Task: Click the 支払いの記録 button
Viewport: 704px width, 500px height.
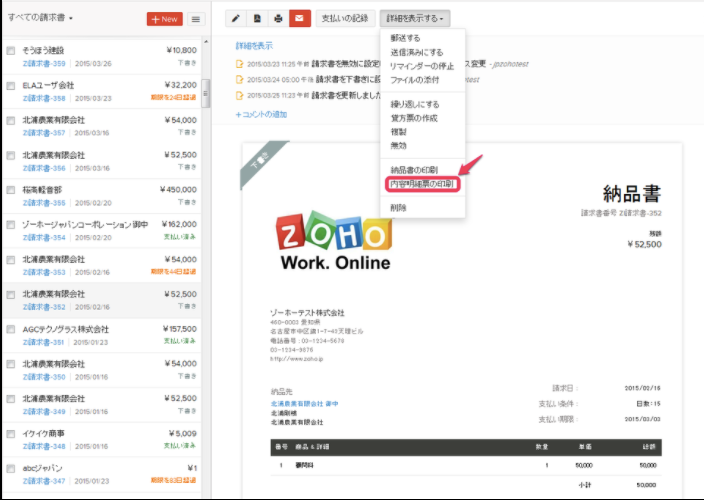Action: 344,18
